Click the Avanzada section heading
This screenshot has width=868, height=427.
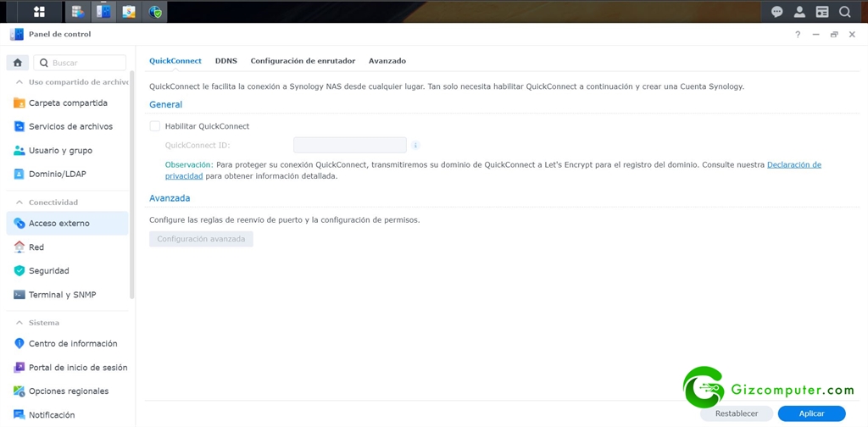tap(170, 198)
